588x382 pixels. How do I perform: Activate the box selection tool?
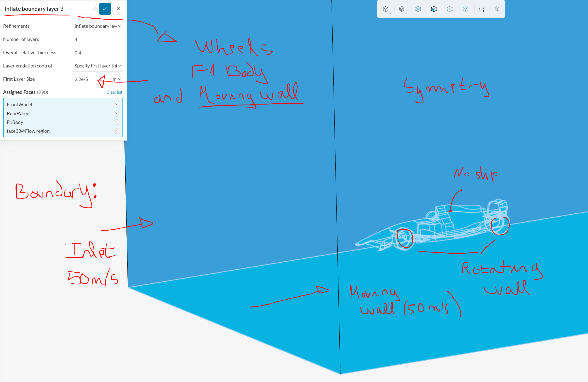tap(481, 9)
